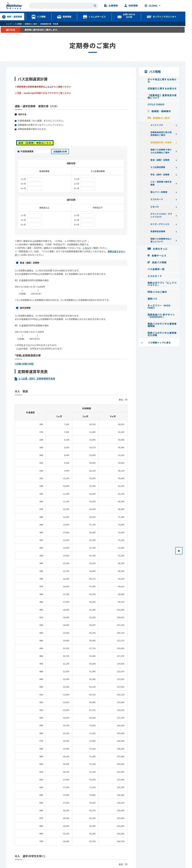Image resolution: width=192 pixels, height=868 pixels.
Task: Click the envelope icon beside お問い合わせ
Action: [119, 16]
